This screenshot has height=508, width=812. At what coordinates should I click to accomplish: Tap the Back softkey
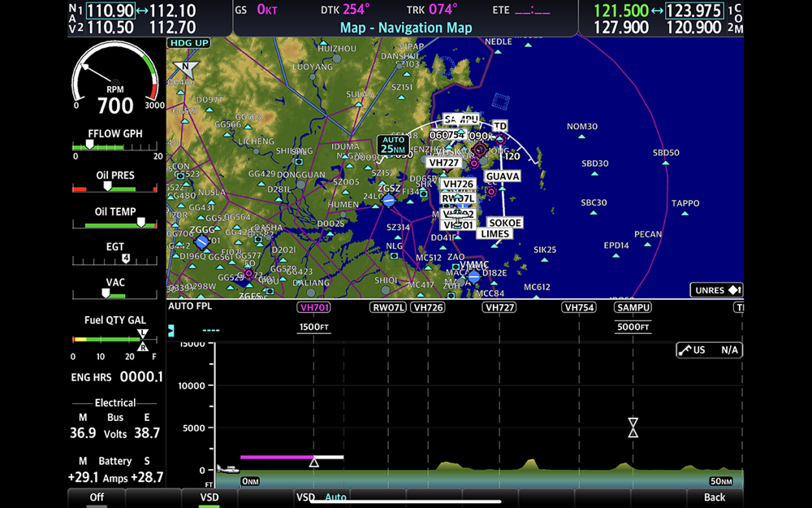[x=715, y=497]
